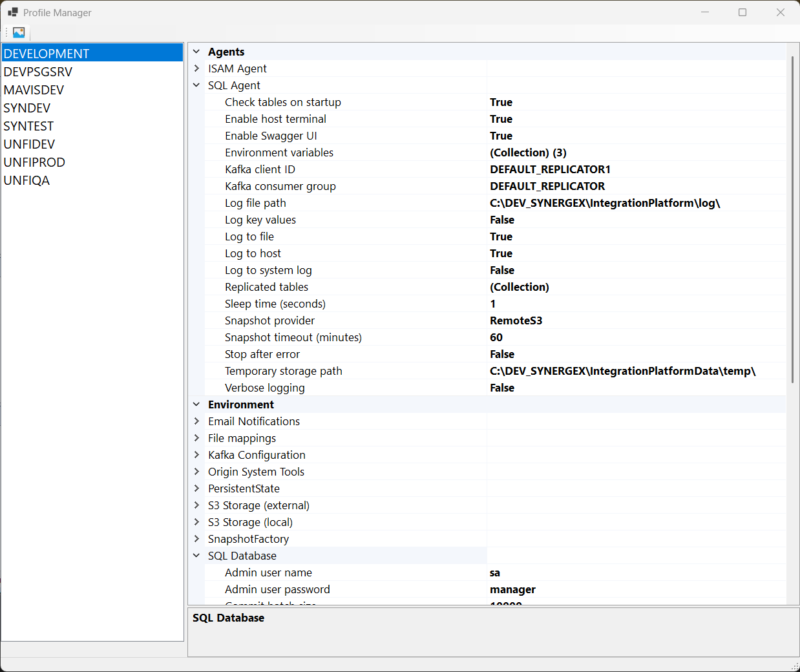The image size is (800, 672).
Task: Expand the S3 Storage (external) node
Action: [196, 505]
